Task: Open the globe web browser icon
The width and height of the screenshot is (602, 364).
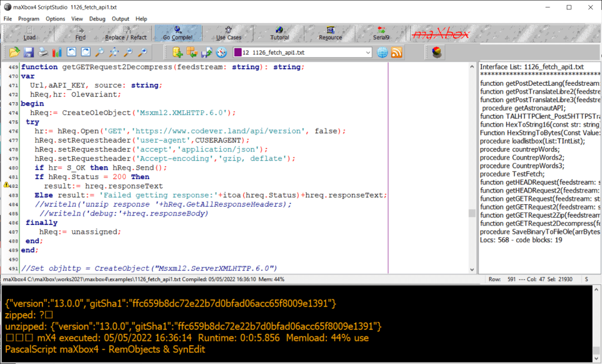Action: tap(383, 53)
